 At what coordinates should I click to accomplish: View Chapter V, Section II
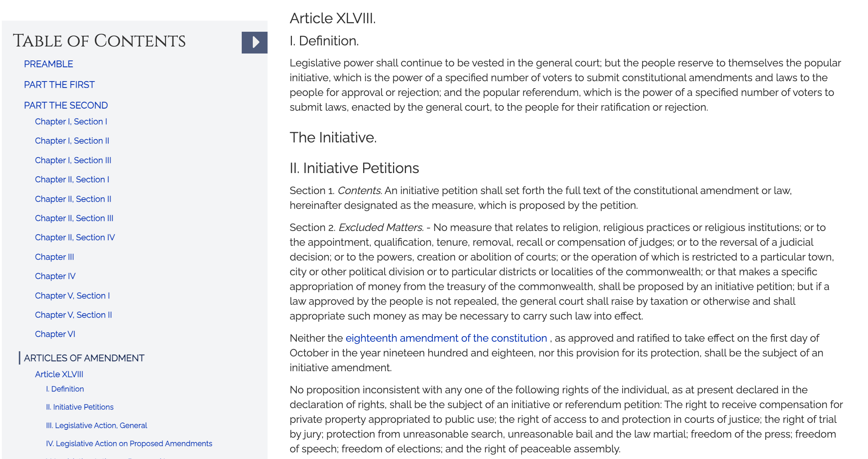point(73,315)
